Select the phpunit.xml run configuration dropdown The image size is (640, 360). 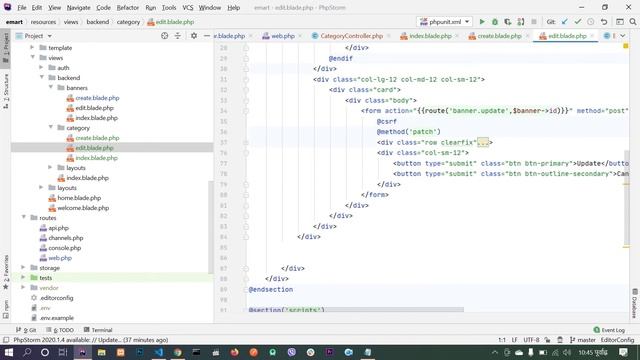444,22
